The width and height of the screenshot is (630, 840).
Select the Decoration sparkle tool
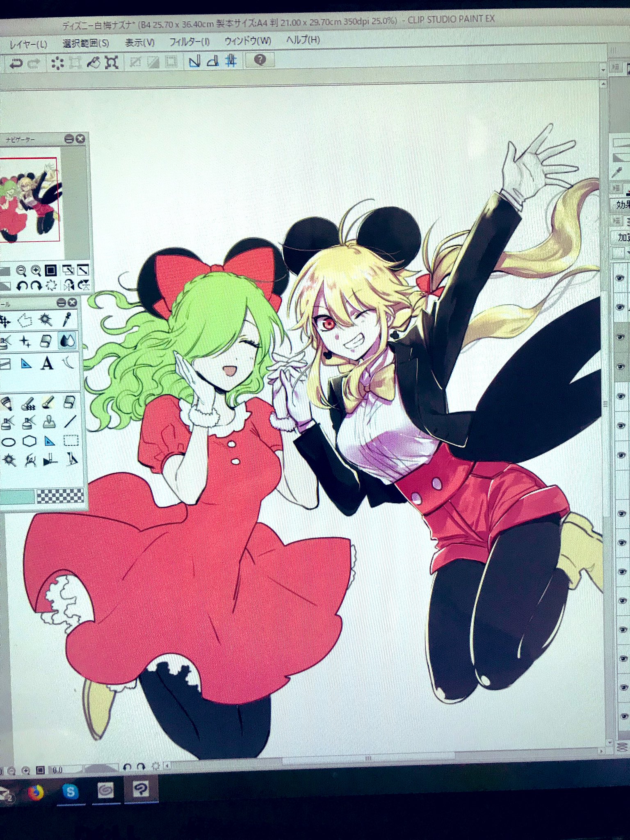(25, 341)
